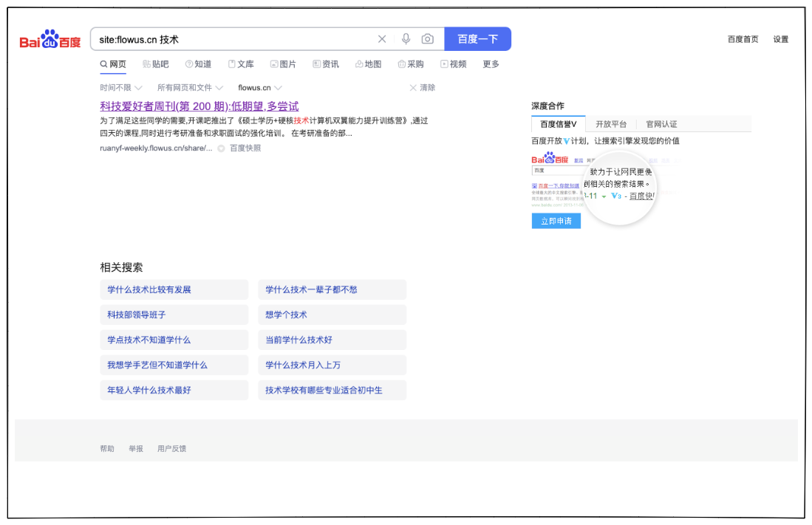
Task: Open the 时间不限 time filter dropdown
Action: tap(115, 87)
